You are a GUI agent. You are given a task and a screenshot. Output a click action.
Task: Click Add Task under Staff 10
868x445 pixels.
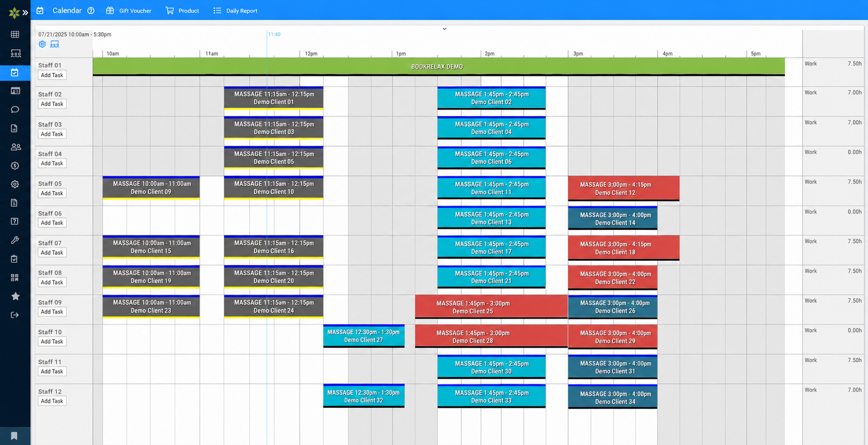click(52, 341)
